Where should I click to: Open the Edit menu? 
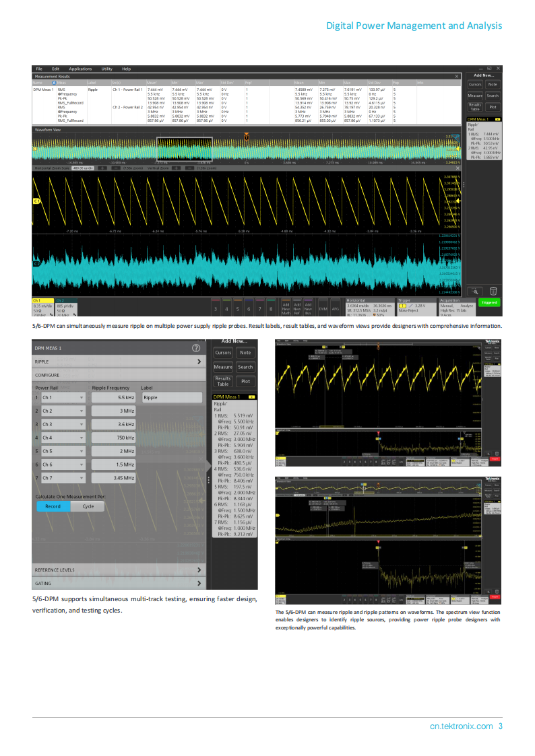click(x=55, y=69)
